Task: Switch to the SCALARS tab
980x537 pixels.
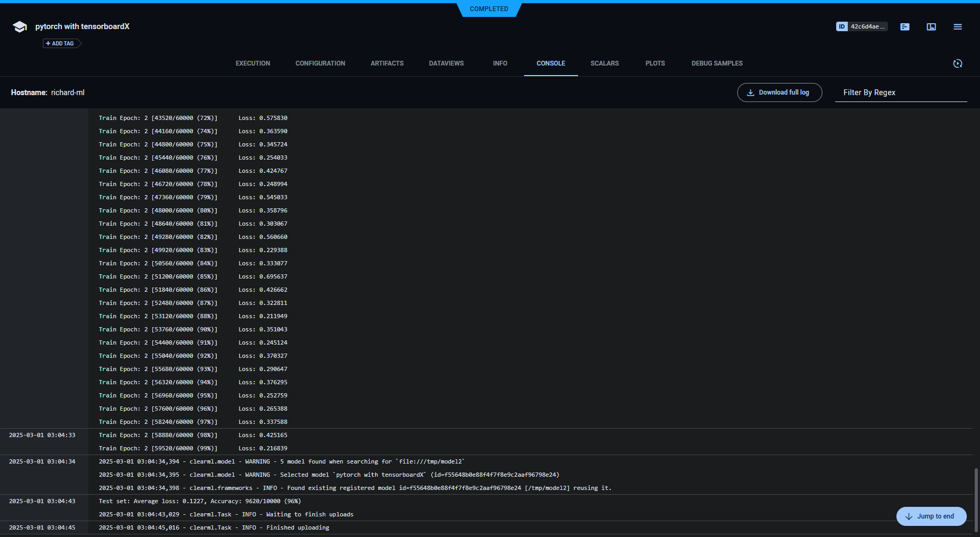Action: [605, 63]
